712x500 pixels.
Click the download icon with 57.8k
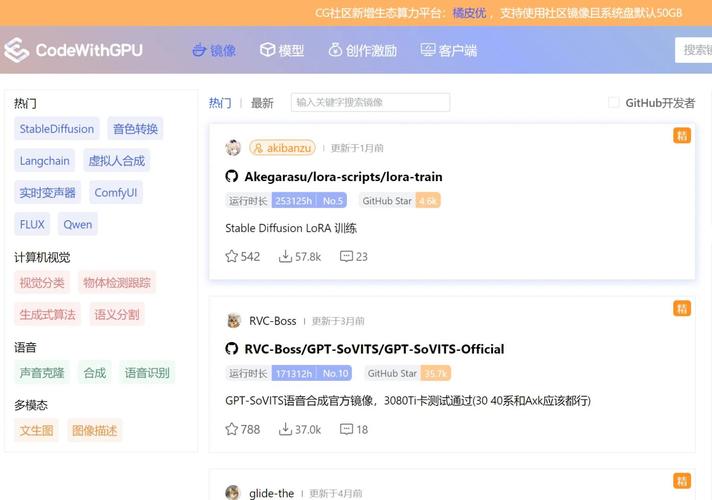coord(285,256)
